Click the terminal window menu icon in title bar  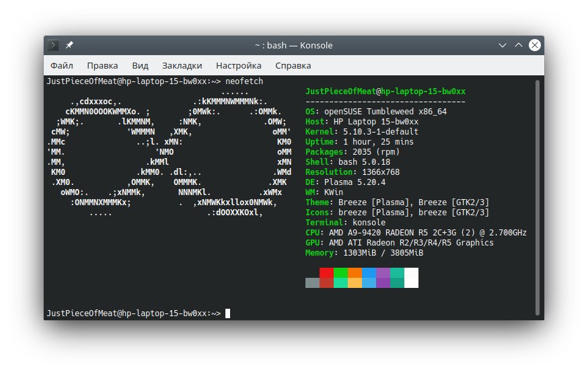[x=53, y=45]
